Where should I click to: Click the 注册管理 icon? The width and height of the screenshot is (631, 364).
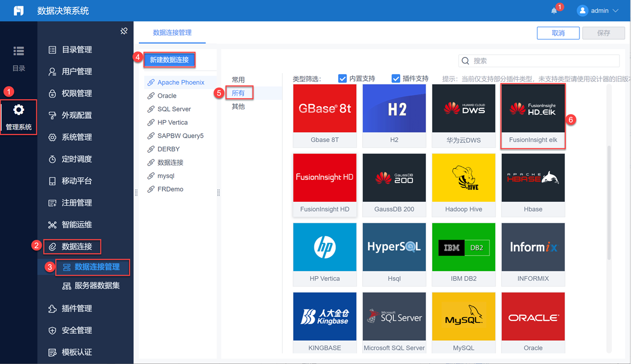point(52,203)
